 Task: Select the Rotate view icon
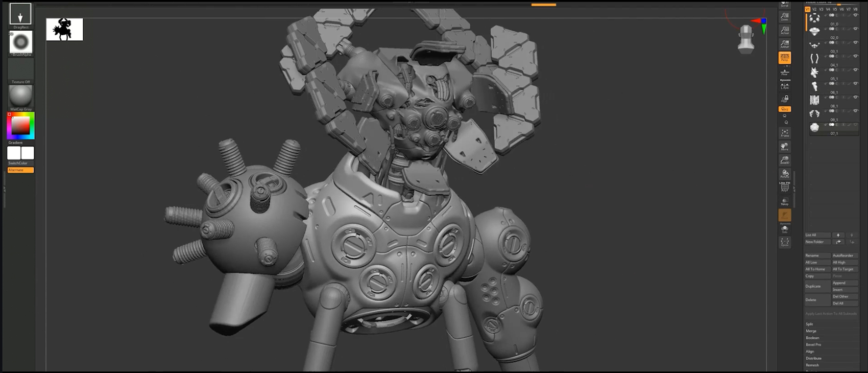(785, 174)
